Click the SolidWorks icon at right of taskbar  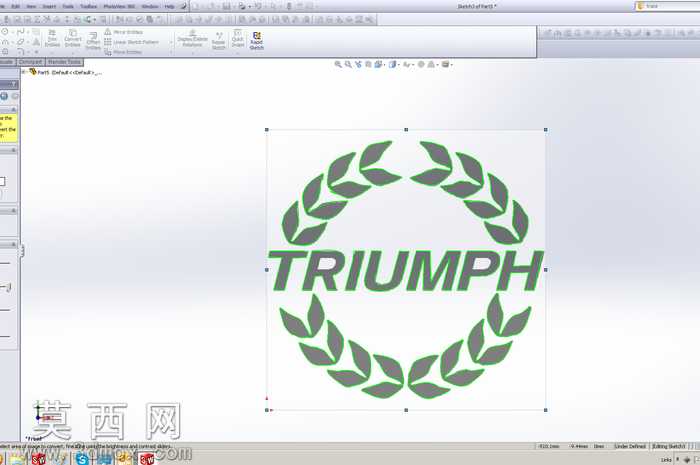tap(146, 458)
